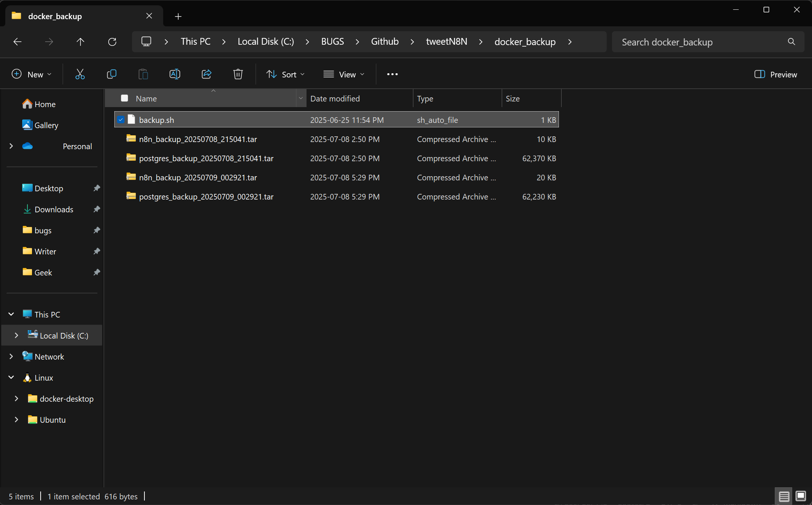Sort by Size column header

tap(531, 98)
